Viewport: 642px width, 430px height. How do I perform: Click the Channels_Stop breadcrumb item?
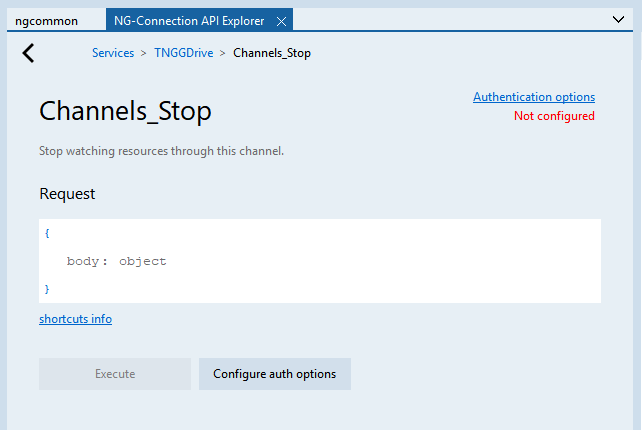pyautogui.click(x=271, y=53)
